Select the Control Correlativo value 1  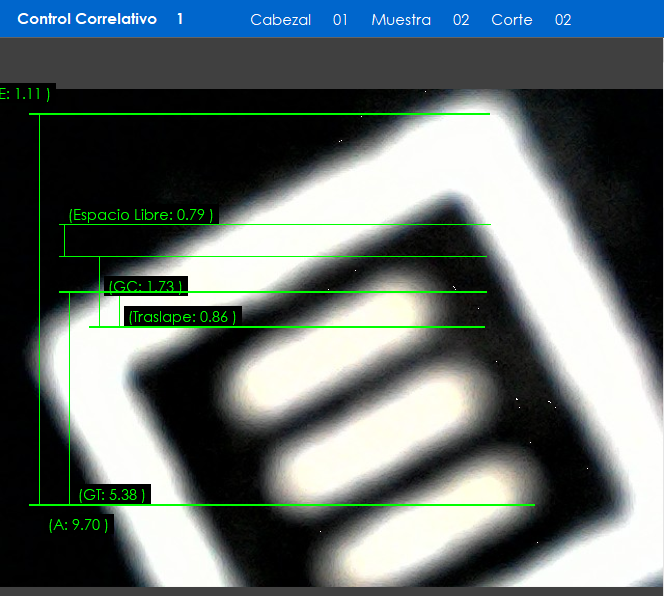point(180,19)
